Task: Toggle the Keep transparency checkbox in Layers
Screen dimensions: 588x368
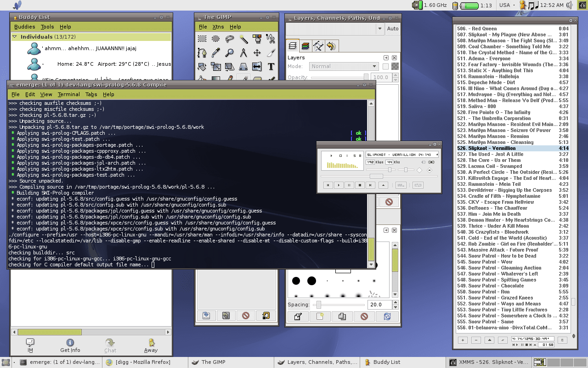Action: 385,67
